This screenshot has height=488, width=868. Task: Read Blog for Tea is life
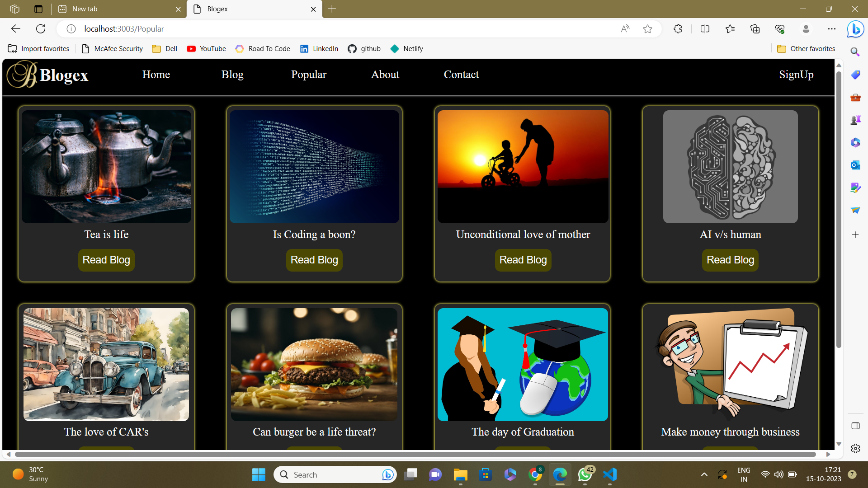(106, 260)
